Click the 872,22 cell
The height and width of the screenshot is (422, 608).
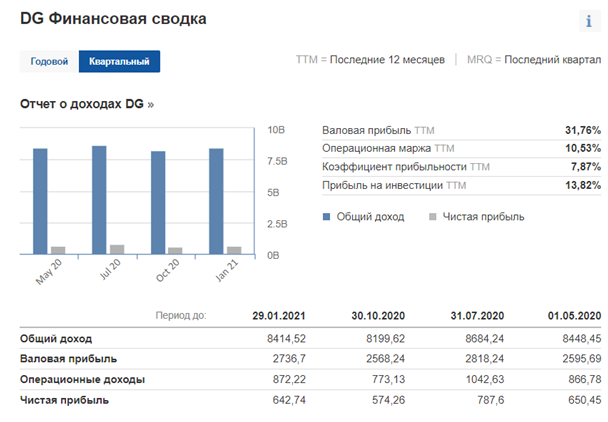(289, 379)
